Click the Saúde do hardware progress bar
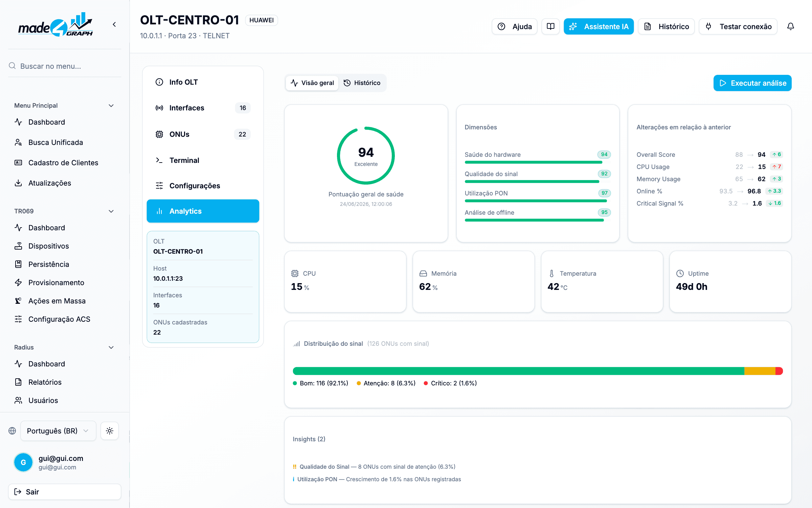812x508 pixels. [538, 162]
